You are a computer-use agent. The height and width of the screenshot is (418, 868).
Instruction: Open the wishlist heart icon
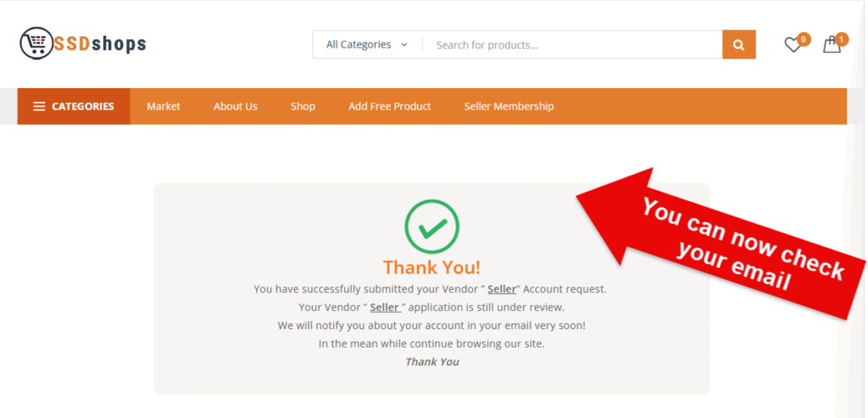click(793, 45)
